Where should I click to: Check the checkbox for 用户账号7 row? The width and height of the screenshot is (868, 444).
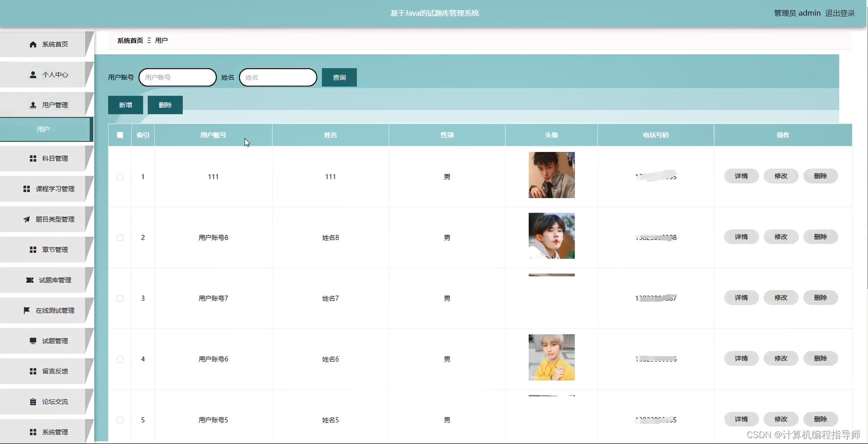[120, 298]
